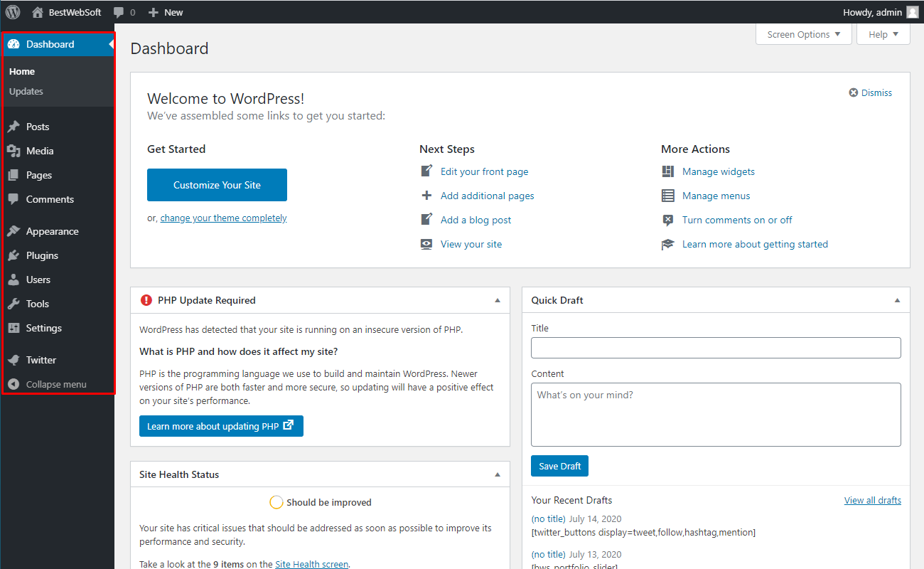Viewport: 924px width, 569px height.
Task: Click the Quick Draft Title field
Action: (x=716, y=348)
